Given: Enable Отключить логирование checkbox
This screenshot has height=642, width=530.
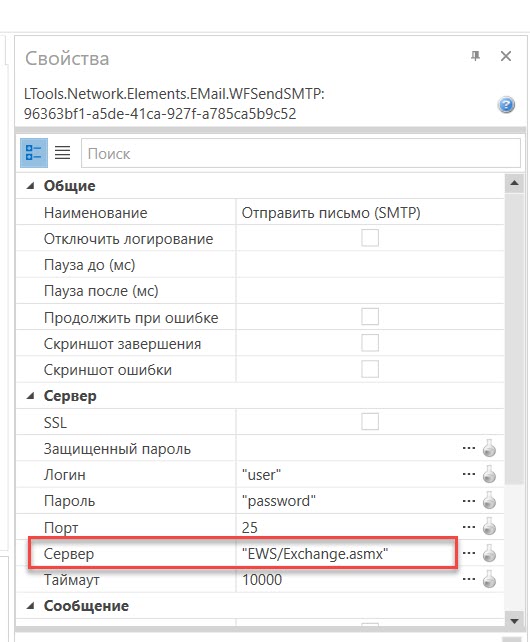Looking at the screenshot, I should pyautogui.click(x=370, y=238).
